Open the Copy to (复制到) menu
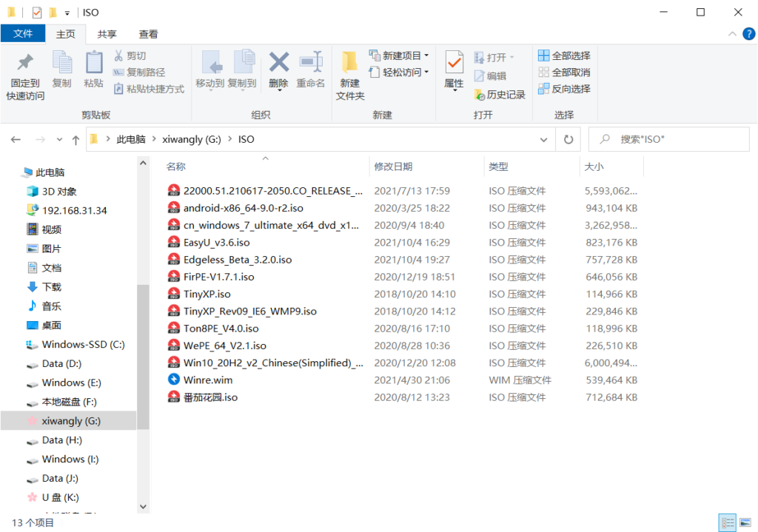Screen dimensions: 758x532 242,70
